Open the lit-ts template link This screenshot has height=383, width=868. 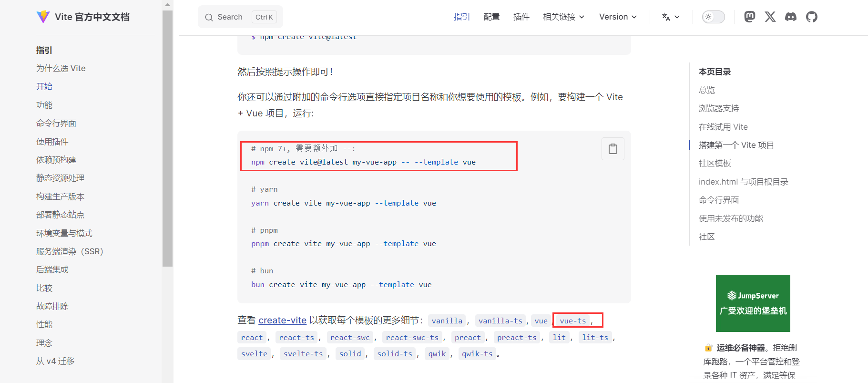tap(595, 337)
